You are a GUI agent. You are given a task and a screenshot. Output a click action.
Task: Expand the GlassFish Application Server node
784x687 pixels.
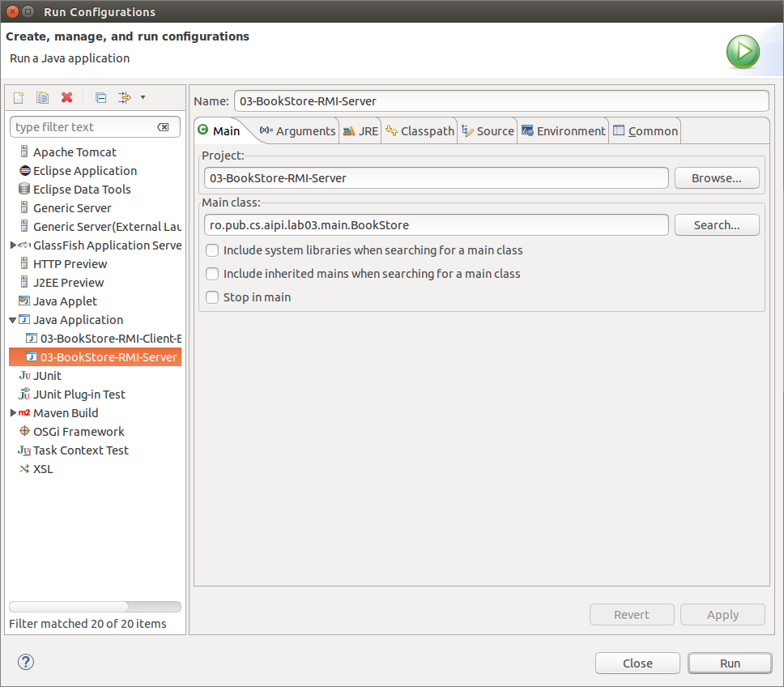(x=13, y=245)
